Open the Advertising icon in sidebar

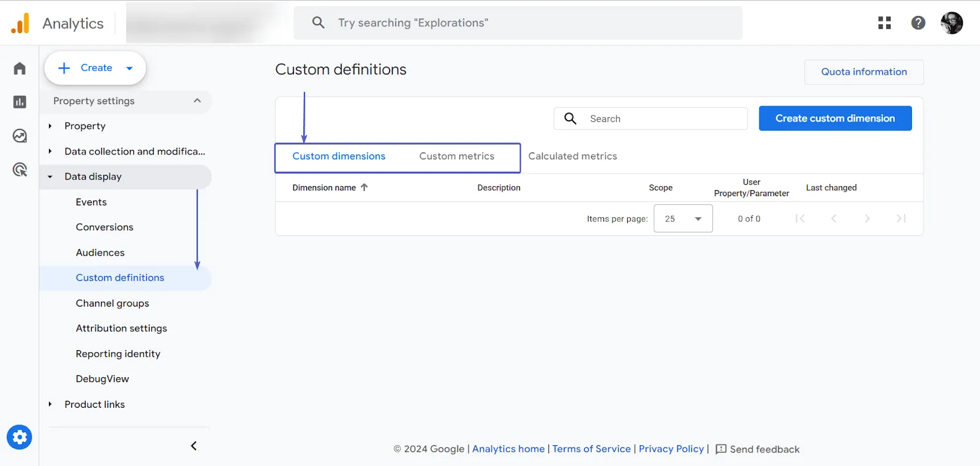20,170
